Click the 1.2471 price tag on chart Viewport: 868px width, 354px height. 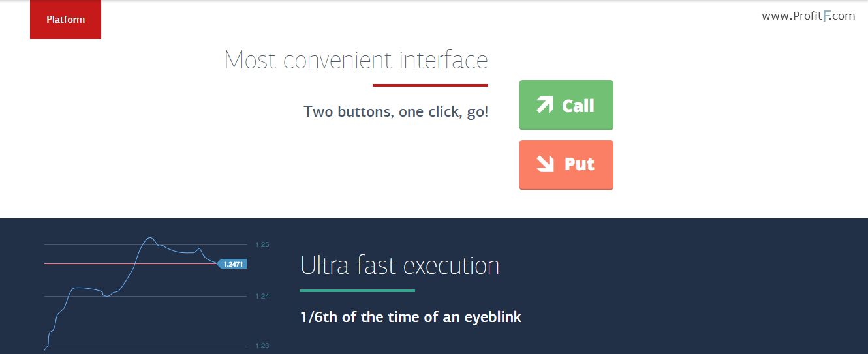(232, 264)
